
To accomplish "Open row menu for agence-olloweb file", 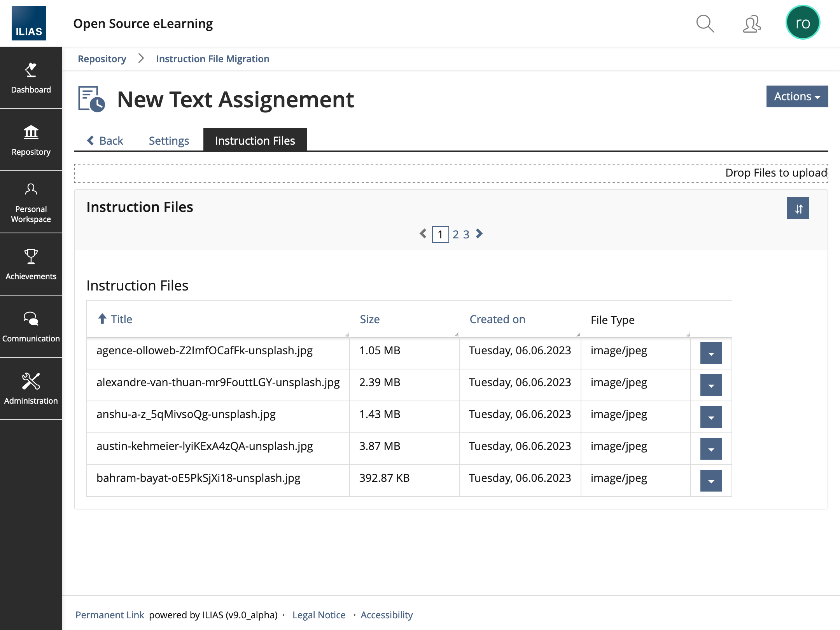I will [711, 353].
